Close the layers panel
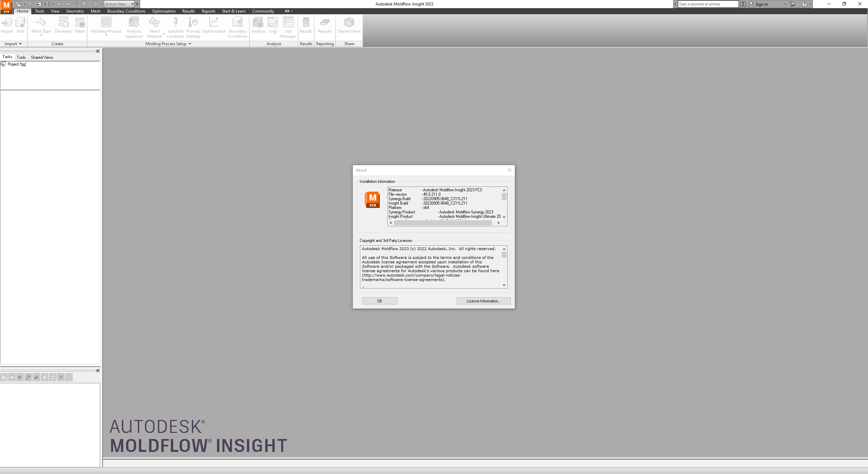This screenshot has width=868, height=474. tap(97, 370)
